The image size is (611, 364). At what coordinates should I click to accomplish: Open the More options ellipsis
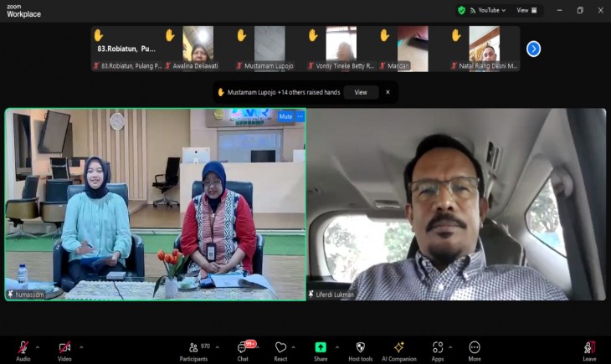click(x=475, y=347)
